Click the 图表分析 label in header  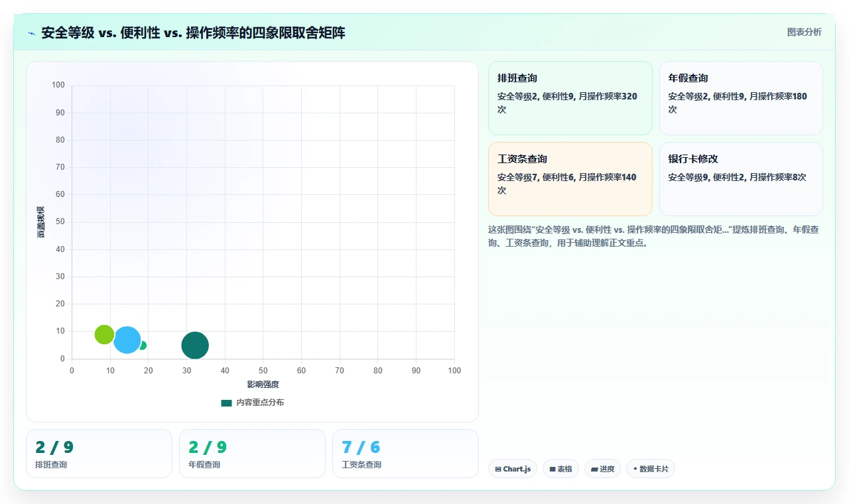804,32
